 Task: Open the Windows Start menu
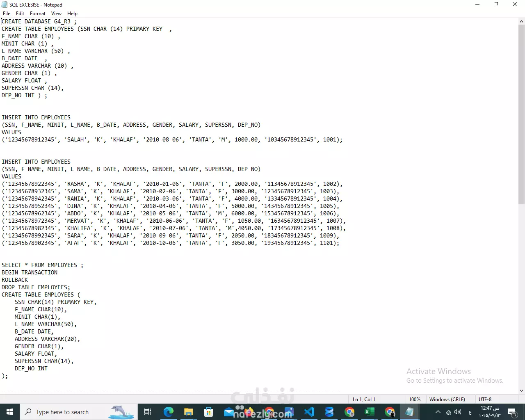click(10, 412)
